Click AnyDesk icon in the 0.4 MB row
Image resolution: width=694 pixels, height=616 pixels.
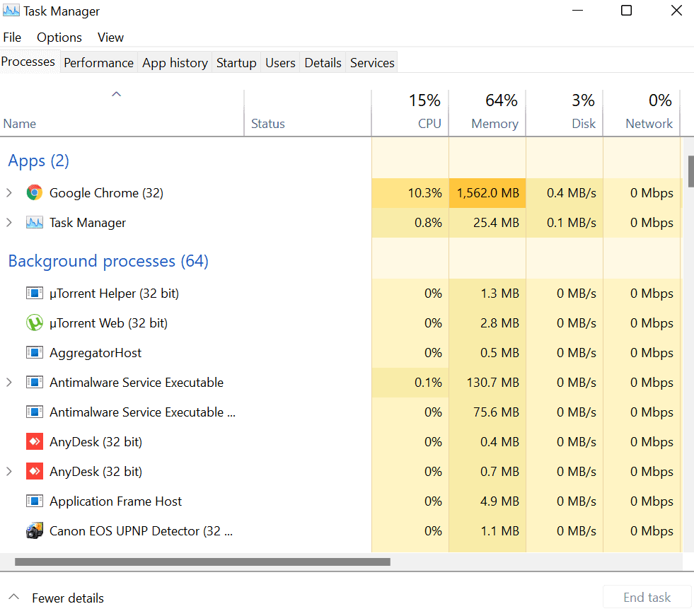[x=35, y=441]
